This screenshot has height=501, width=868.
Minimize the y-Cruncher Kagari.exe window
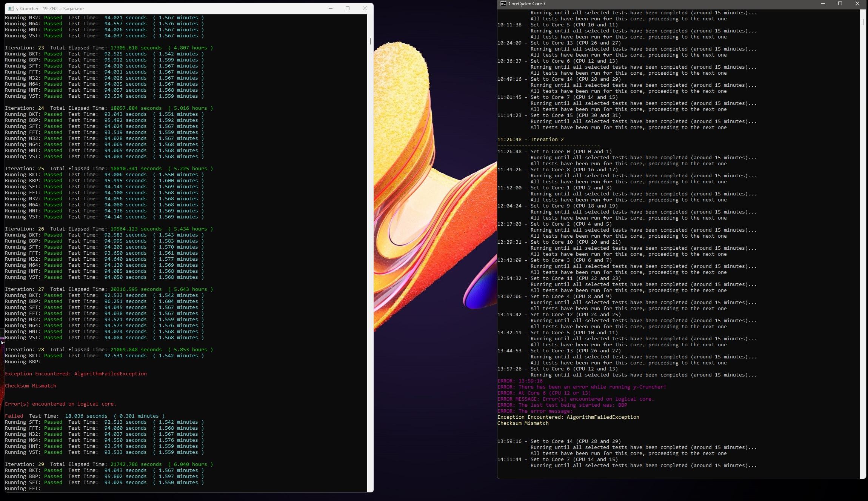(x=331, y=8)
